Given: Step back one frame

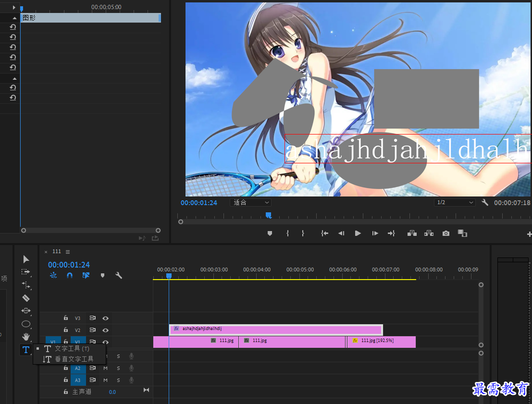Looking at the screenshot, I should [x=341, y=233].
